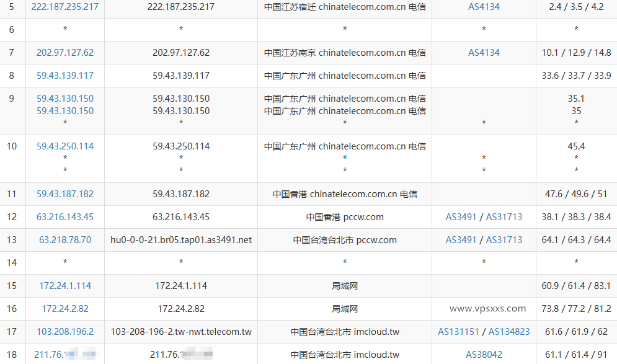Image resolution: width=617 pixels, height=364 pixels.
Task: Click IP link 63.218.78.70 in hop 13
Action: (x=64, y=239)
